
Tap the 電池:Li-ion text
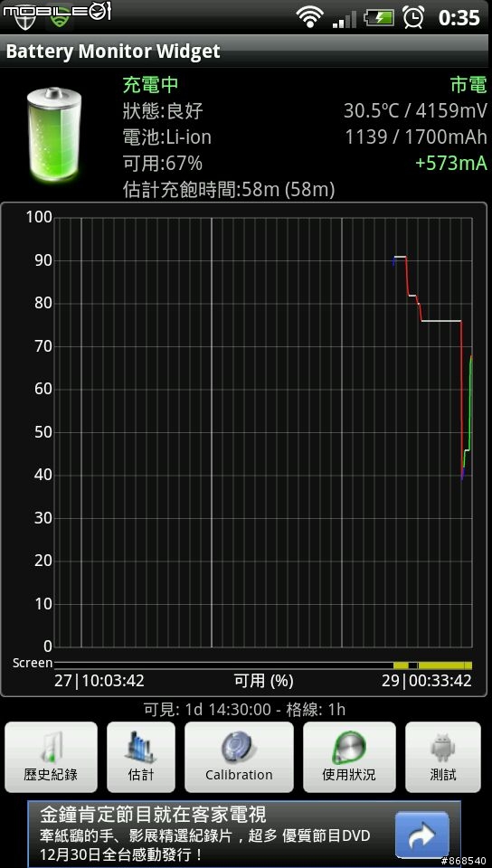pos(166,137)
